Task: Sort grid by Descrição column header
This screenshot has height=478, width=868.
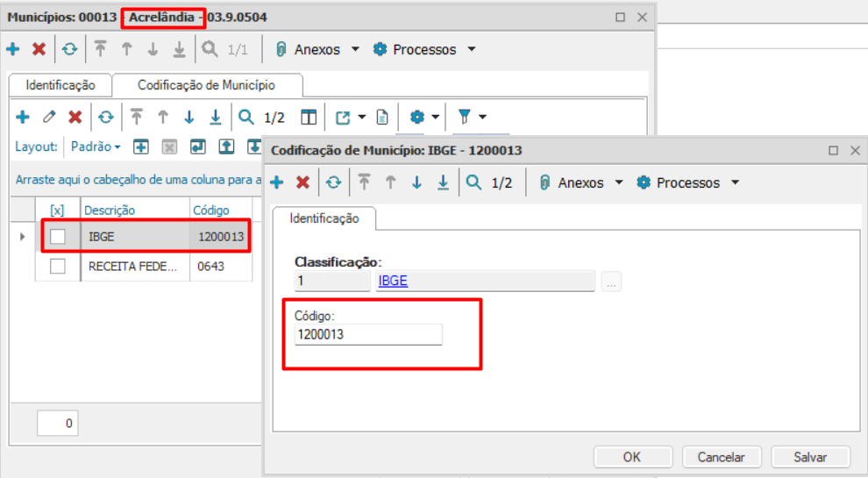Action: 135,210
